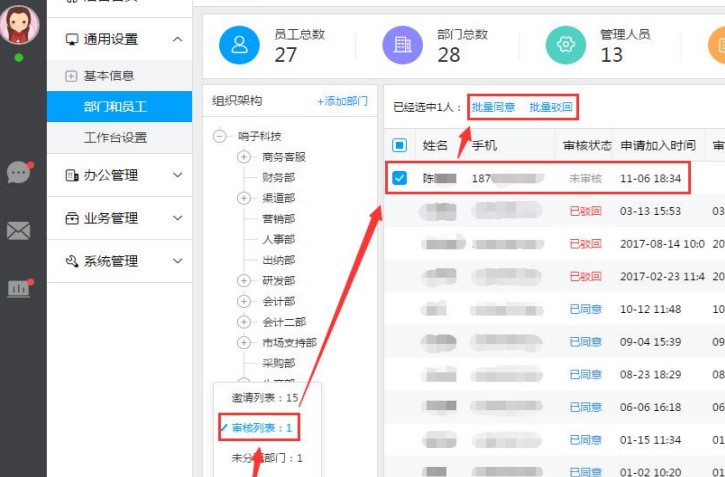725x477 pixels.
Task: Click the icon beside 办公管理
Action: coord(72,175)
